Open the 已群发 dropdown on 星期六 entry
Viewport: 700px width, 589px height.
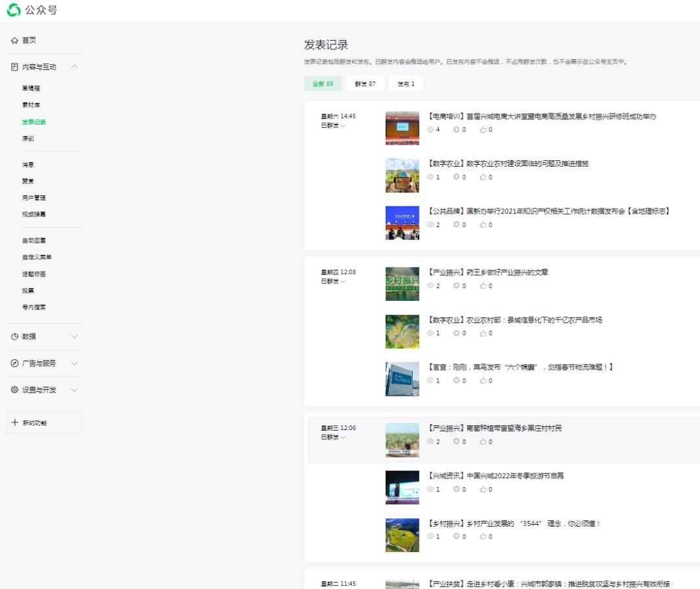(x=332, y=124)
